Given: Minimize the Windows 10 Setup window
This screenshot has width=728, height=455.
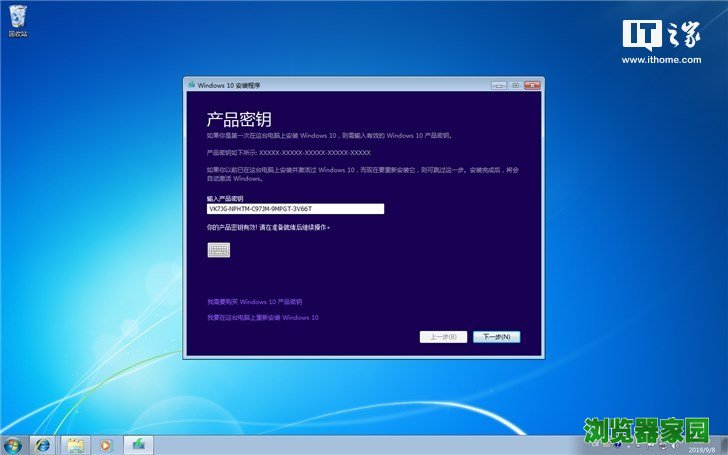Looking at the screenshot, I should [497, 85].
